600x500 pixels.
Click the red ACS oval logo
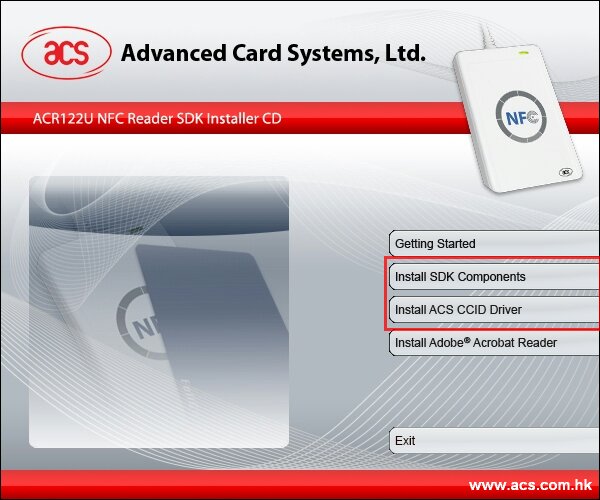point(66,53)
